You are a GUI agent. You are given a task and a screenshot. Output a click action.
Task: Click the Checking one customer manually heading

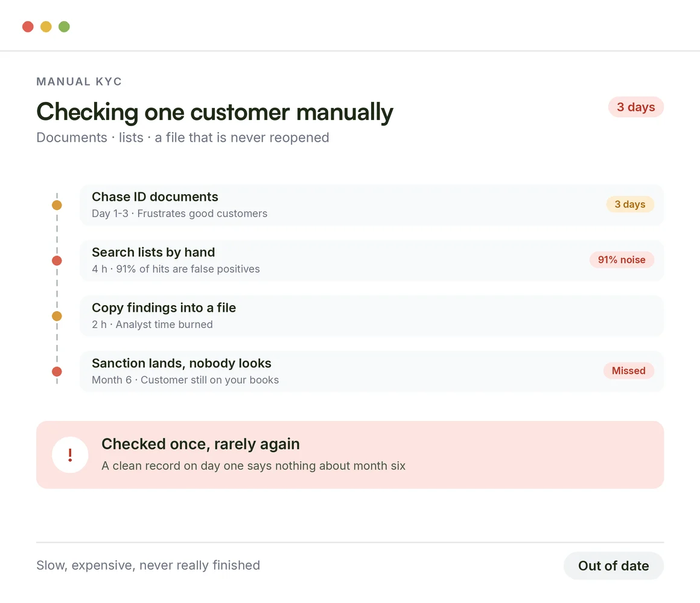click(x=215, y=112)
